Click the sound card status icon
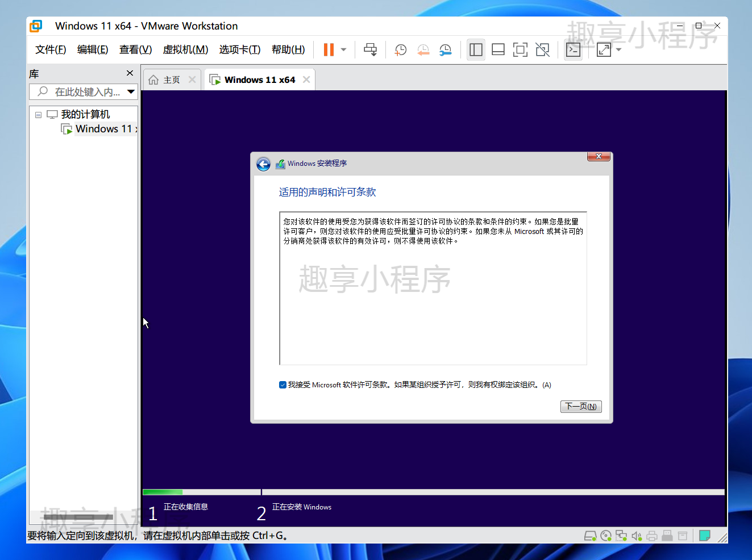Image resolution: width=752 pixels, height=560 pixels. pos(637,536)
